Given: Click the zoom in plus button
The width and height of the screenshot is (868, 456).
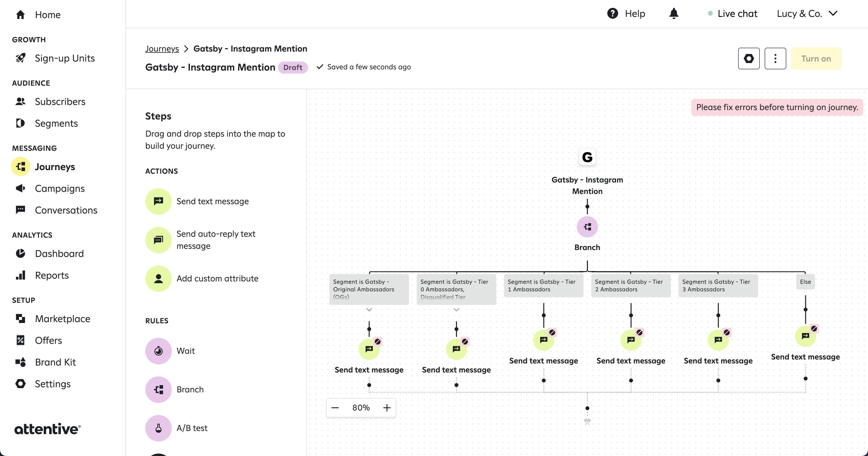Looking at the screenshot, I should pos(387,407).
